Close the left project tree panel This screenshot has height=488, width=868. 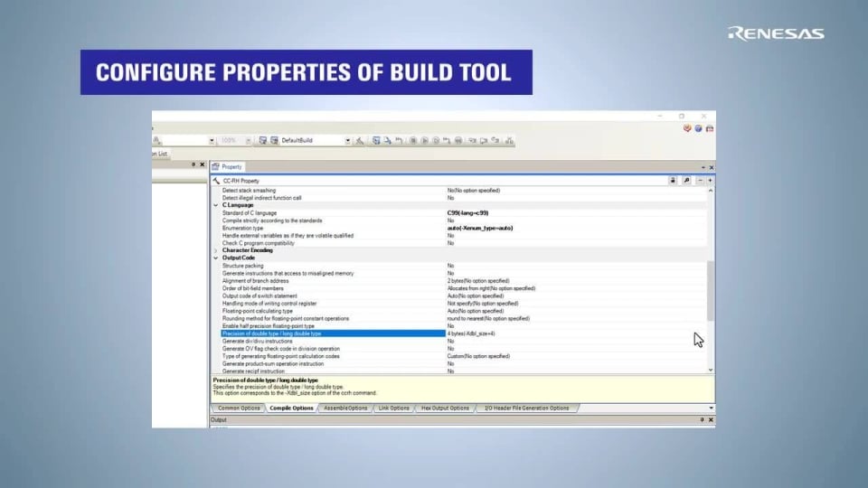[x=202, y=165]
